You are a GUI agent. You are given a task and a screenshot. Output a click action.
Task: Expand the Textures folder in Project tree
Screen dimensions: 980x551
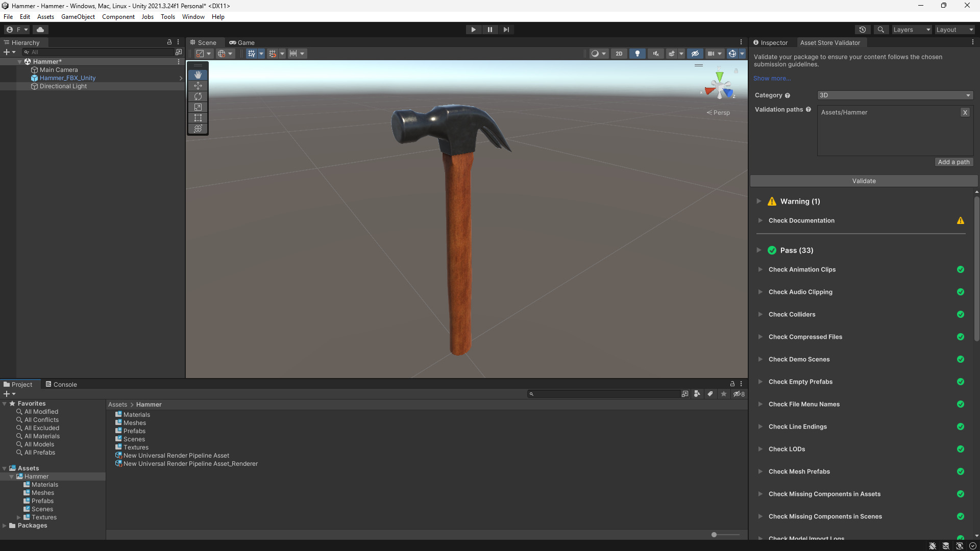[19, 517]
